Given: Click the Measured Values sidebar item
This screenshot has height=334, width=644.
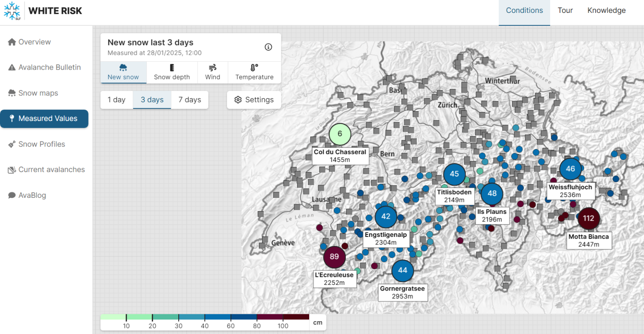Looking at the screenshot, I should pos(44,118).
